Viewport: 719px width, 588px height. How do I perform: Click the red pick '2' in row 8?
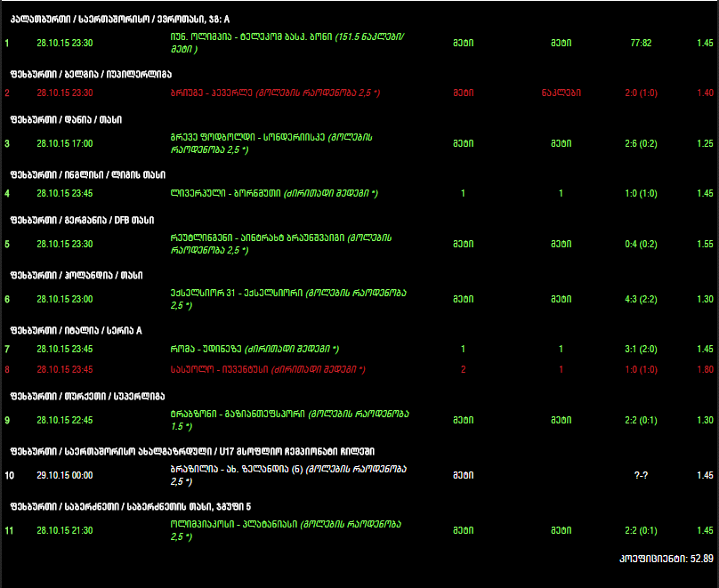pos(463,369)
